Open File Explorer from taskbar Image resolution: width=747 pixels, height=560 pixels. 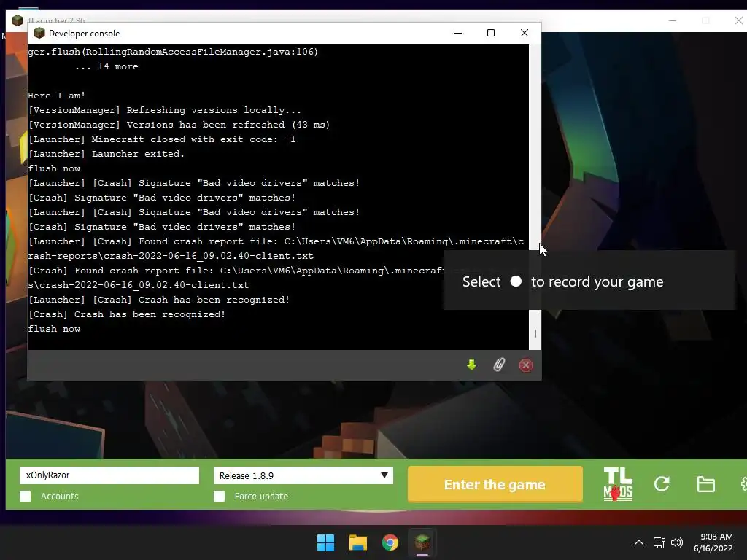357,542
